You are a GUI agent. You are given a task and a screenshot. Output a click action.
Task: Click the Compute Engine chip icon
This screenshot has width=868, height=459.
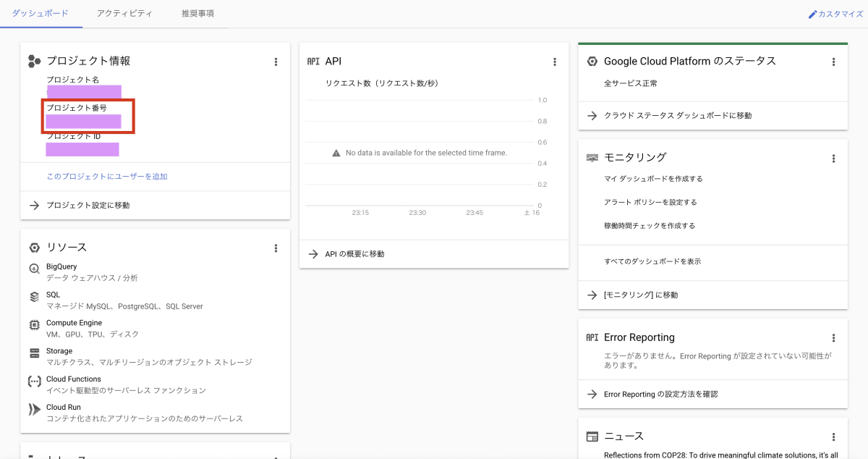point(34,325)
